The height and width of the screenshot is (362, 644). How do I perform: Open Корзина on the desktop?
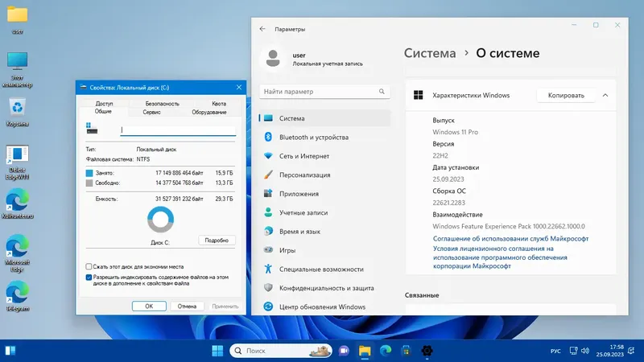click(x=17, y=112)
